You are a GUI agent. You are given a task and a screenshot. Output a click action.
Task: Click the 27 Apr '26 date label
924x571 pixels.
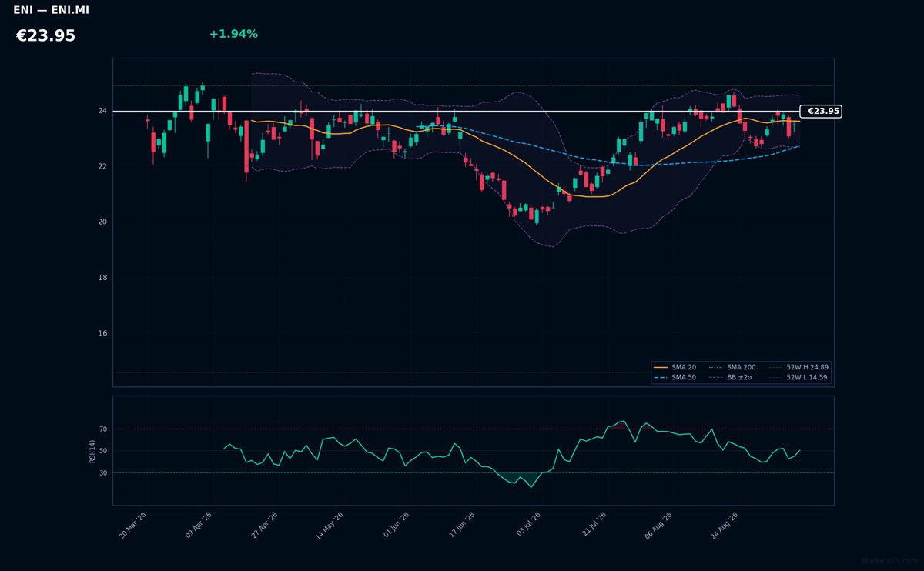(265, 525)
